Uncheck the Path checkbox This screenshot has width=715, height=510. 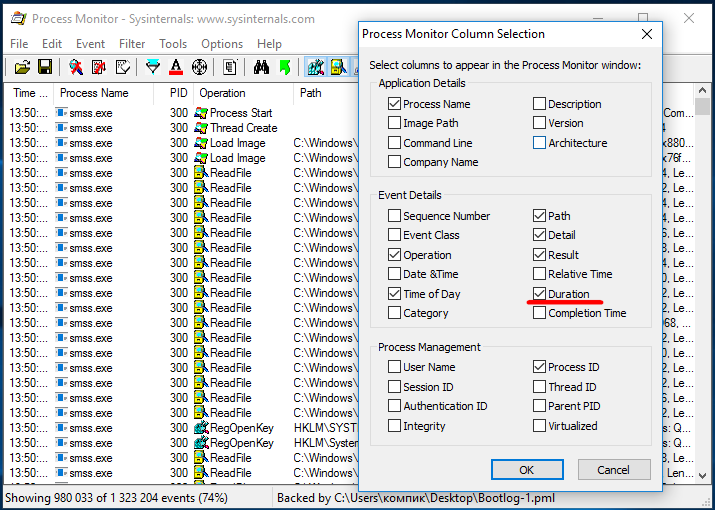pos(539,215)
